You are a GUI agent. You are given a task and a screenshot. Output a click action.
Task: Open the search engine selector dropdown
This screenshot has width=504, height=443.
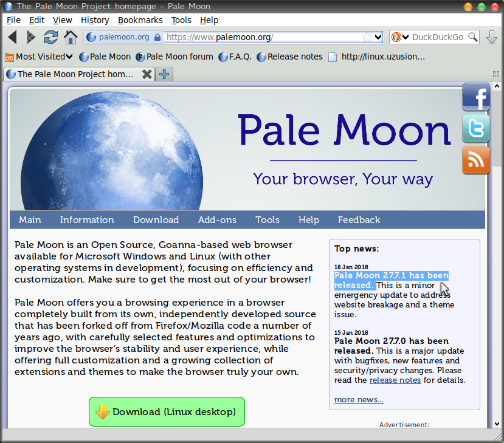(399, 37)
